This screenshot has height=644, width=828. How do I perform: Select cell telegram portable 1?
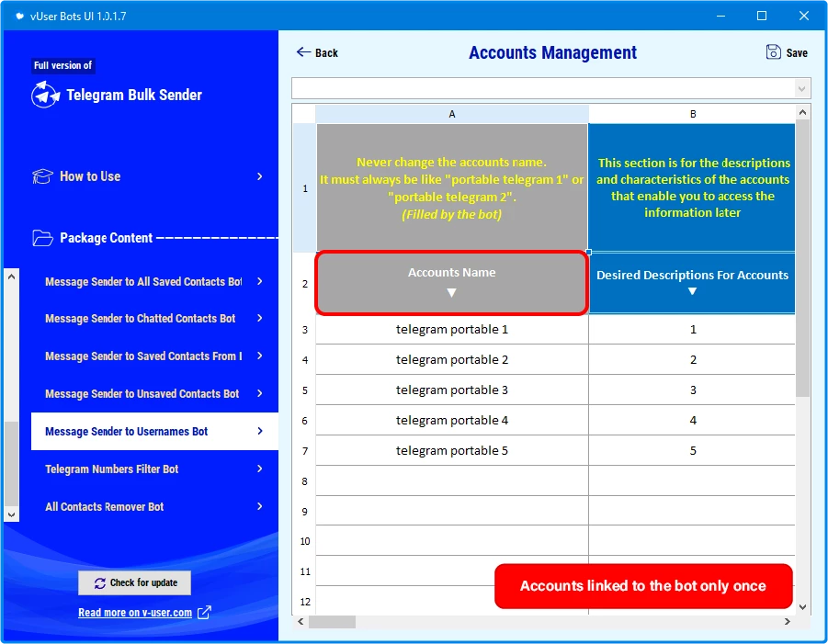tap(452, 330)
